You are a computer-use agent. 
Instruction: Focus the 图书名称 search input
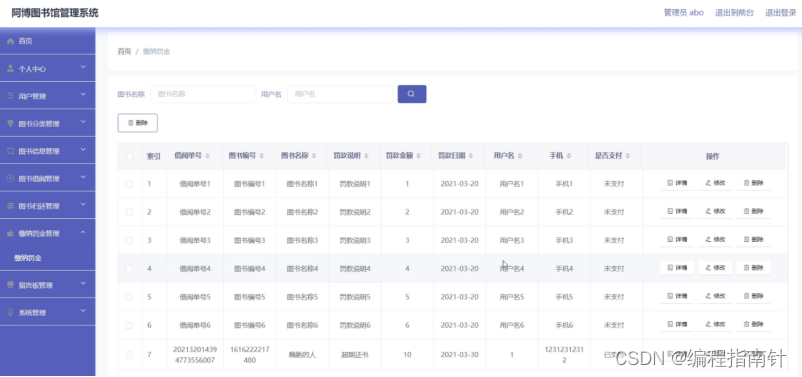pyautogui.click(x=203, y=94)
